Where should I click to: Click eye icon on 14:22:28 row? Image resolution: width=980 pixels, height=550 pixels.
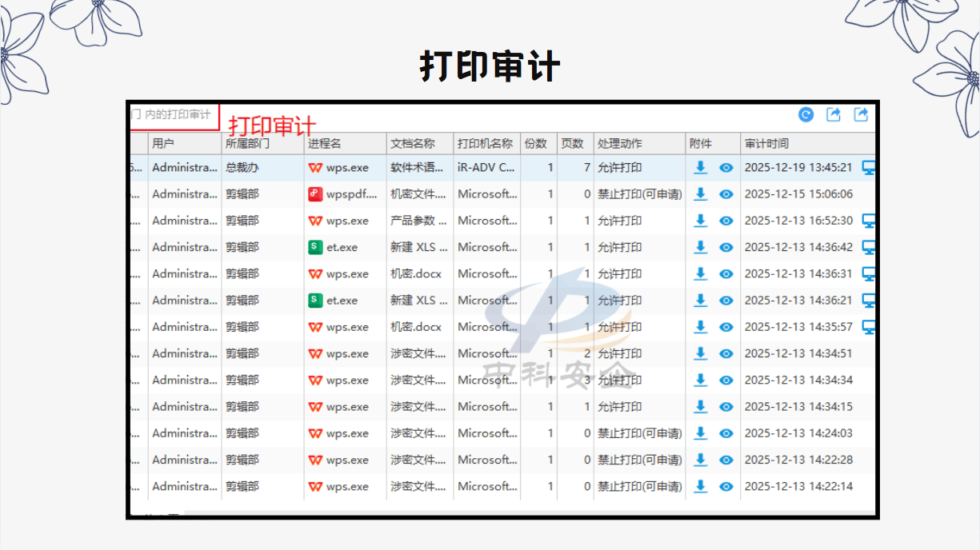(x=726, y=460)
